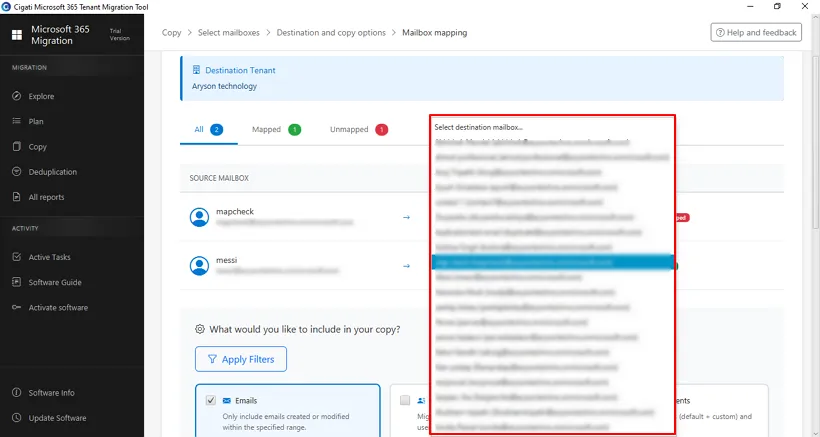
Task: View Active Tasks in sidebar
Action: coord(49,257)
